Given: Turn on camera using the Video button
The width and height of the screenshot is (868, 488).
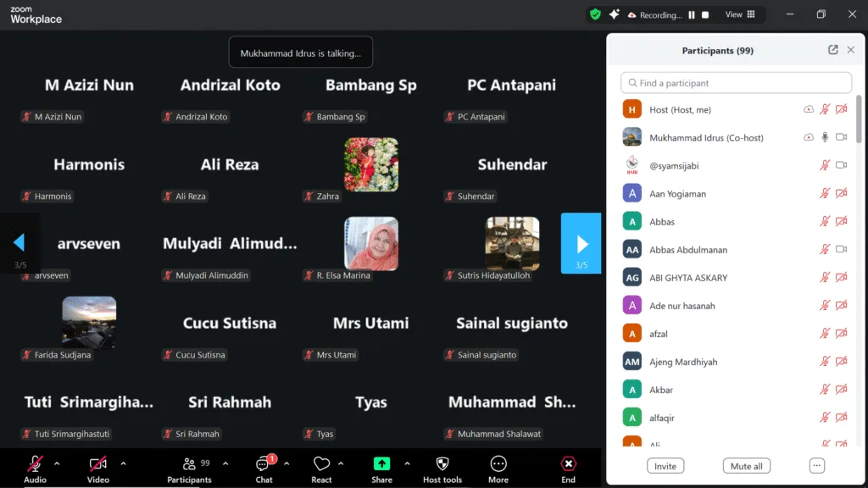Looking at the screenshot, I should point(98,464).
